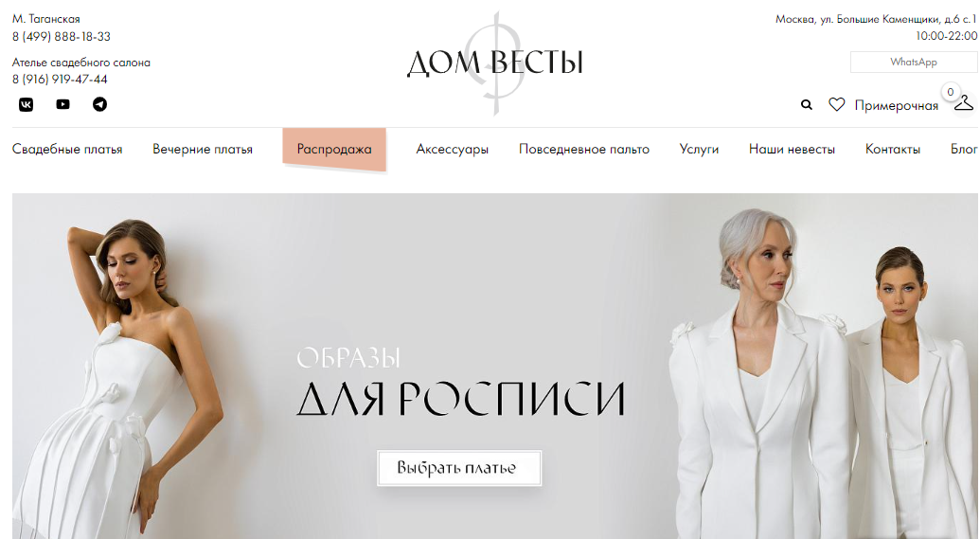Image resolution: width=980 pixels, height=539 pixels.
Task: Go to Наши невесты page
Action: [792, 150]
